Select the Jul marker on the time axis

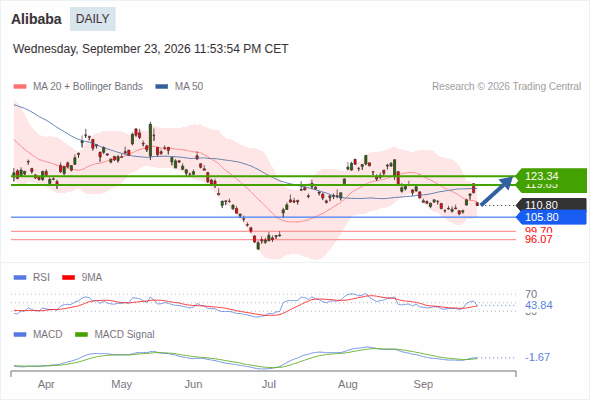click(x=269, y=384)
